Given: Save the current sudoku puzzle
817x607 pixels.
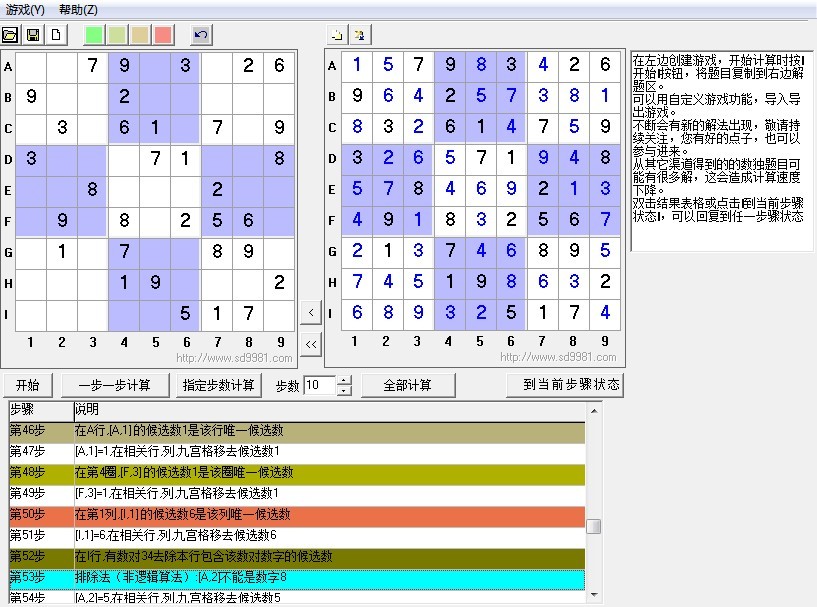Looking at the screenshot, I should (33, 33).
